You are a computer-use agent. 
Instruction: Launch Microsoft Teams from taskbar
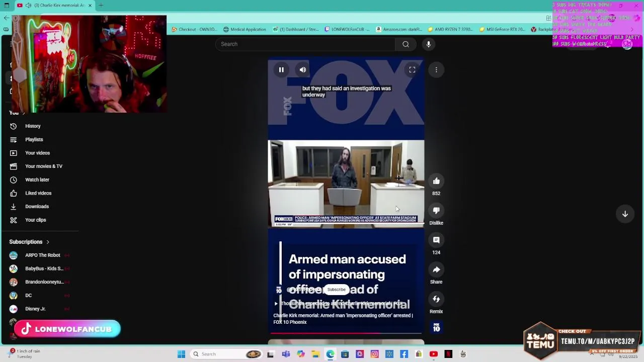[286, 354]
